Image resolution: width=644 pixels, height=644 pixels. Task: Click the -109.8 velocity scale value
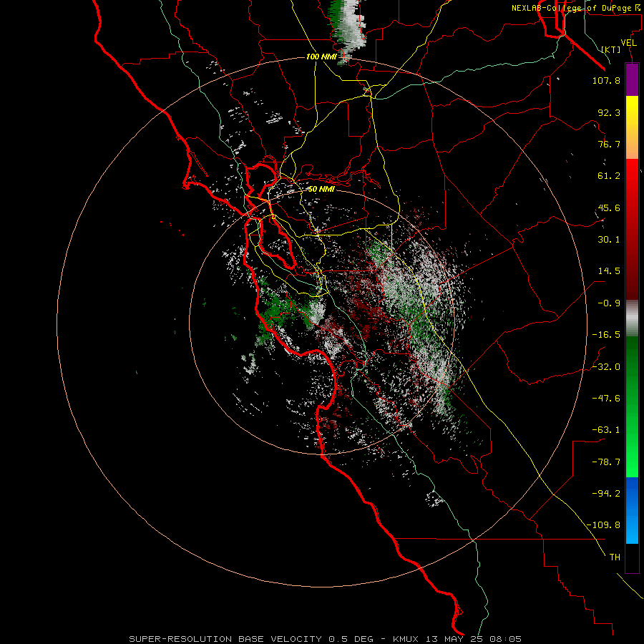(x=603, y=525)
